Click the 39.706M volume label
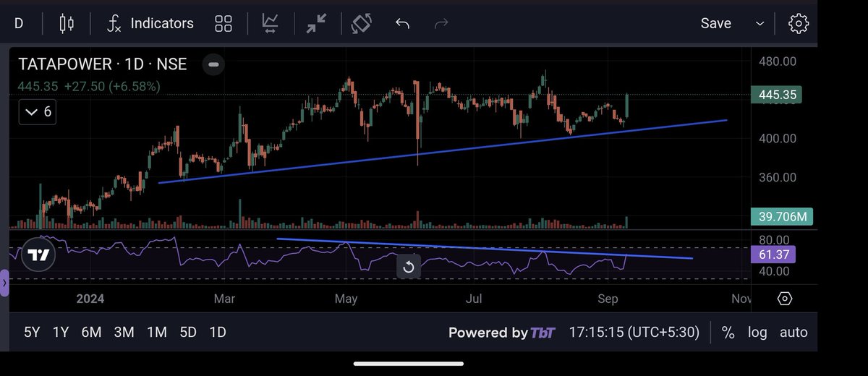The width and height of the screenshot is (868, 376). pos(783,216)
